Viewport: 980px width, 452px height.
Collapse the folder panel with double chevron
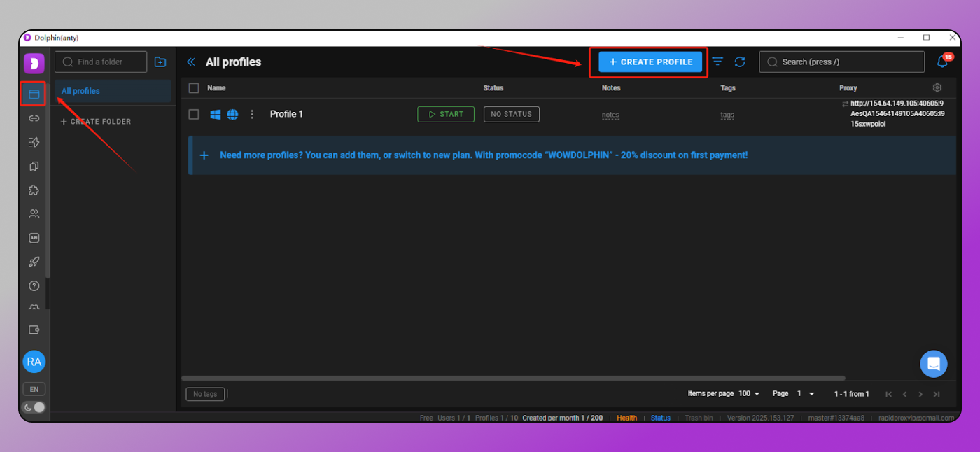point(190,62)
